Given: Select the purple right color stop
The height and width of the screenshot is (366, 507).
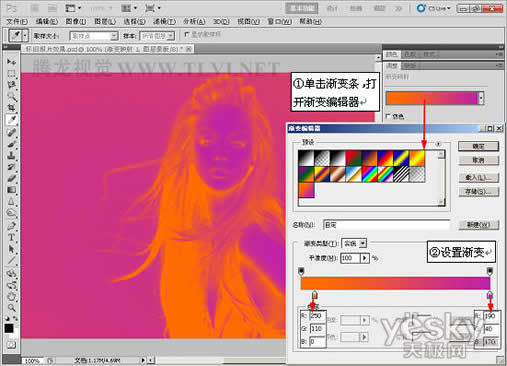Looking at the screenshot, I should 490,295.
